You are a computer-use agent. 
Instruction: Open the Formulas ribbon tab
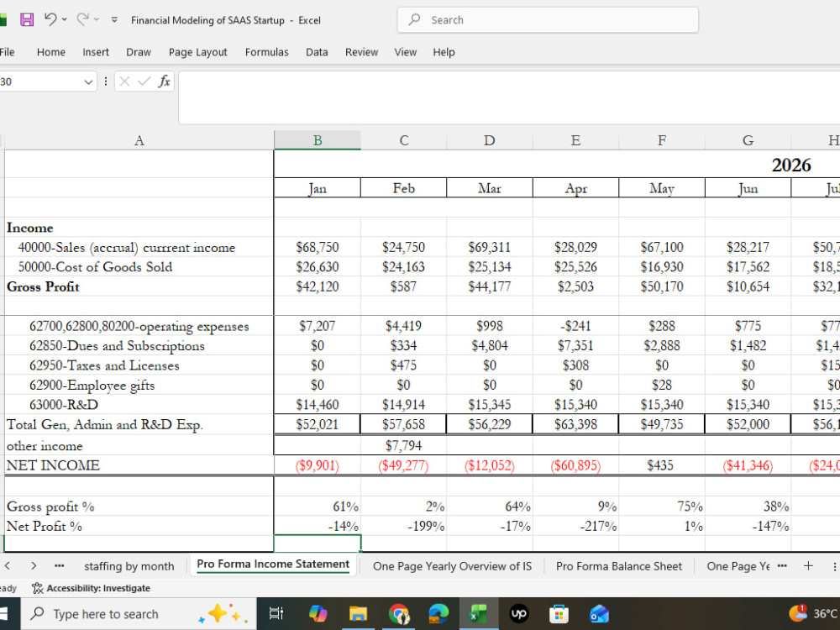[266, 52]
